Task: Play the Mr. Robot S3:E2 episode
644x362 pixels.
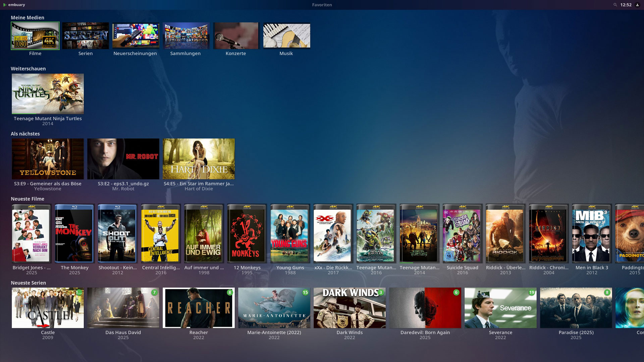Action: point(123,159)
